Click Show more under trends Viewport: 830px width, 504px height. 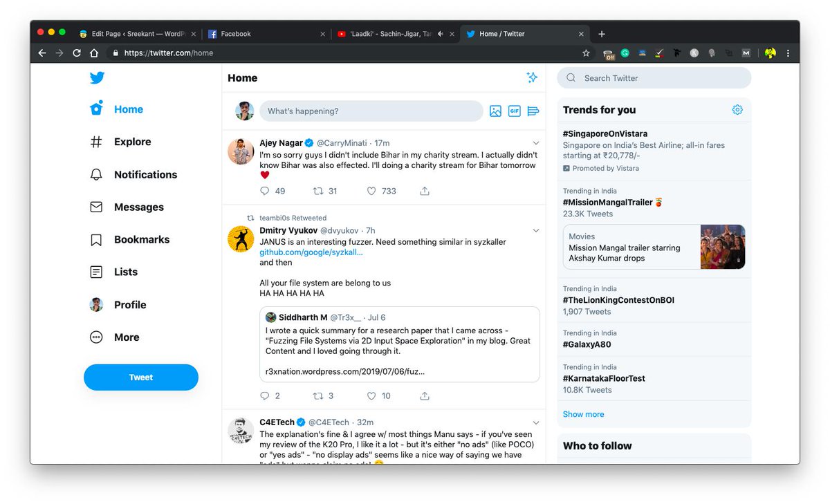coord(583,414)
